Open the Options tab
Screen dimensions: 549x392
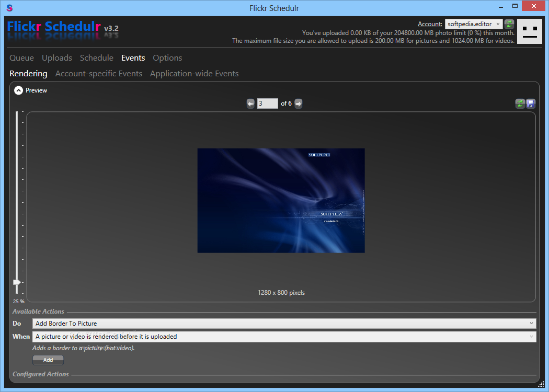click(167, 58)
